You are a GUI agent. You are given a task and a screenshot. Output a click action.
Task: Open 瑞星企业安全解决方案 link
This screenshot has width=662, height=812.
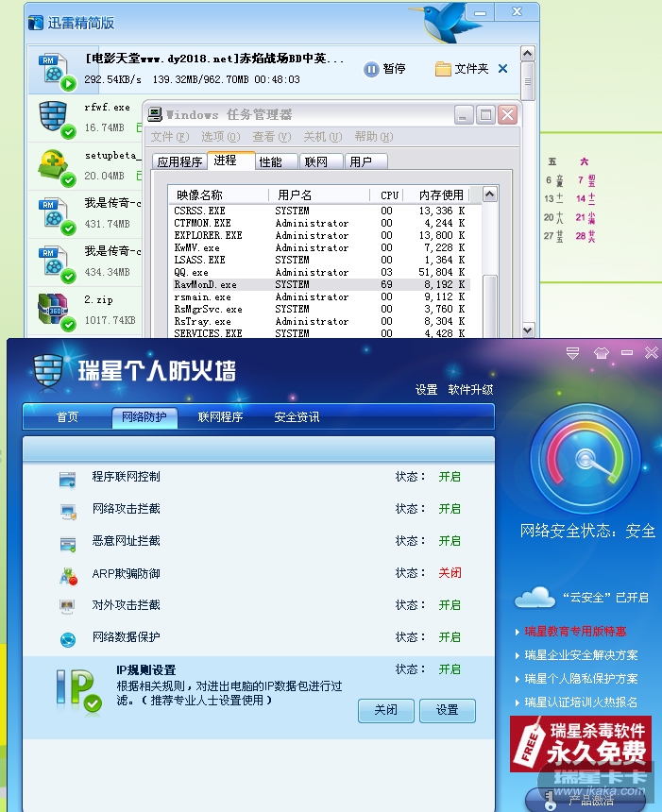pyautogui.click(x=581, y=655)
